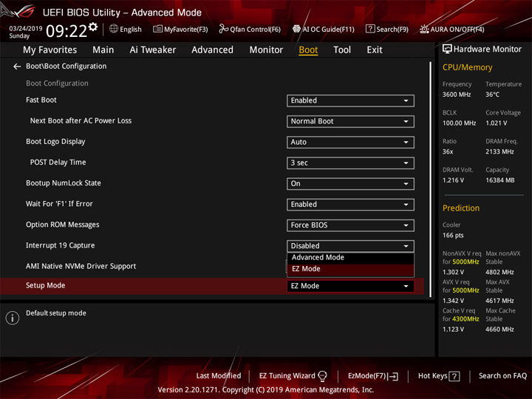Click the EzMode(F7) button text
532x399 pixels.
(x=367, y=375)
